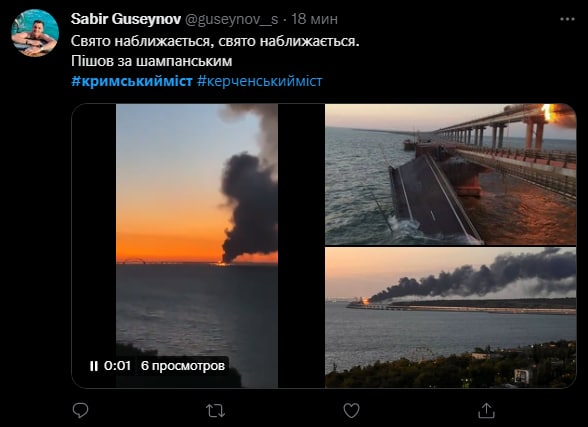Image resolution: width=588 pixels, height=427 pixels.
Task: Open the 18 мин timestamp link
Action: (314, 19)
